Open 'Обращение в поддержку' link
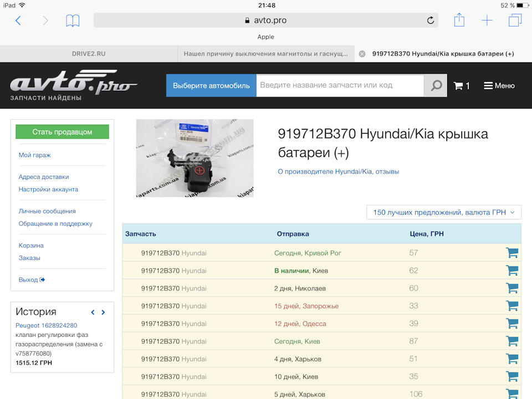This screenshot has width=532, height=399. 55,223
